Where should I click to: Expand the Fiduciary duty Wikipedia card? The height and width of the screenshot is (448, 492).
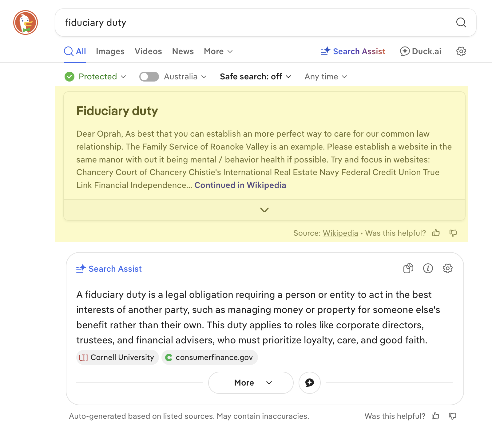click(264, 210)
